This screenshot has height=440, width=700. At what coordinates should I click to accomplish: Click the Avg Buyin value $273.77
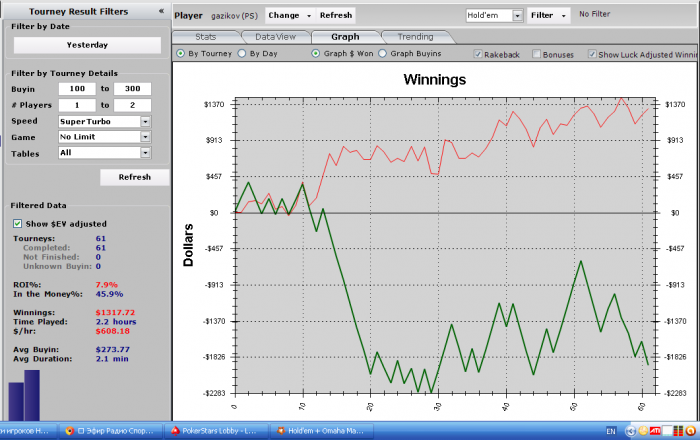click(x=112, y=349)
